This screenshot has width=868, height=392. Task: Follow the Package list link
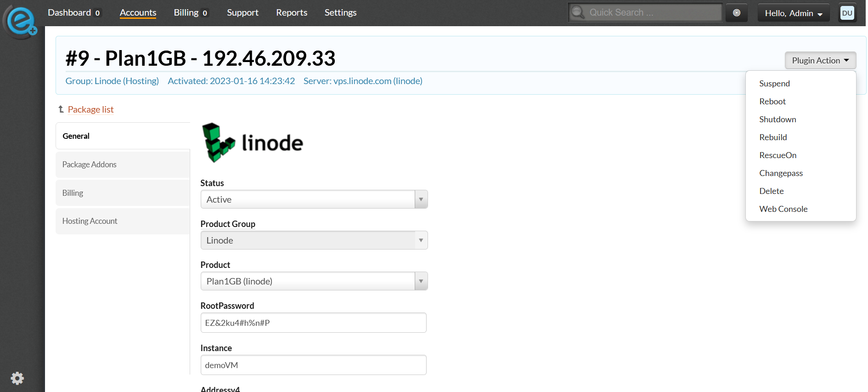90,109
